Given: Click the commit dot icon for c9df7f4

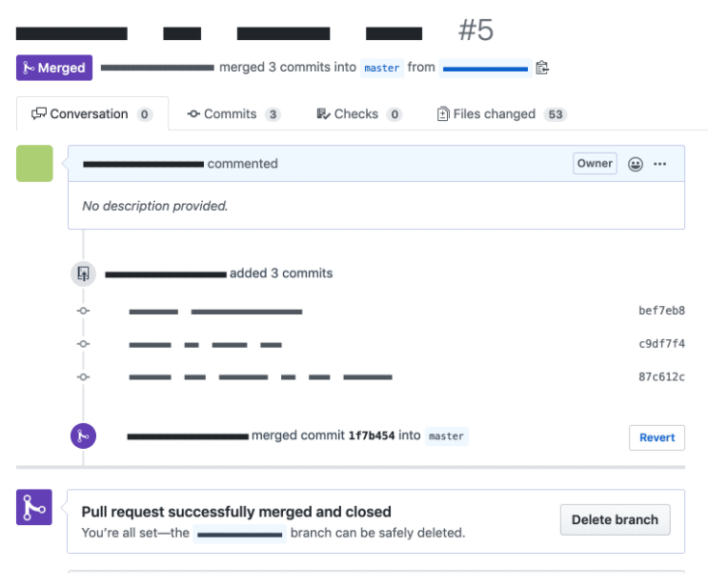Looking at the screenshot, I should [x=83, y=343].
